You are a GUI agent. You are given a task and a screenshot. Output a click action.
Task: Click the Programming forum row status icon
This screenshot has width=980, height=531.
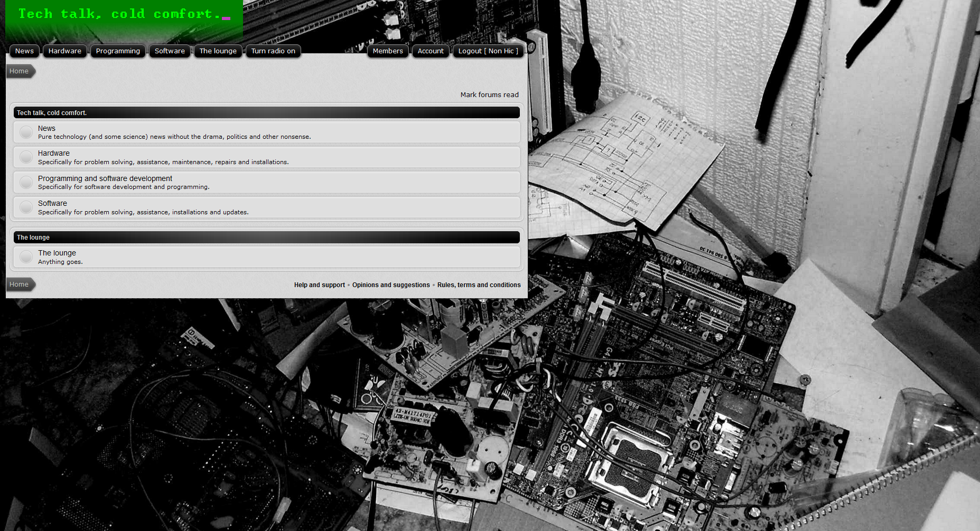pos(26,182)
